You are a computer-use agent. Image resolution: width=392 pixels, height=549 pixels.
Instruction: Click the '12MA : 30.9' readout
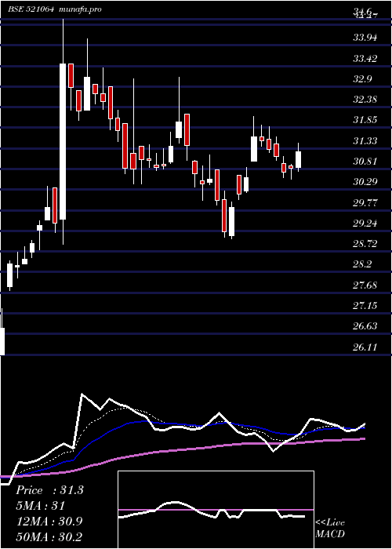(49, 522)
